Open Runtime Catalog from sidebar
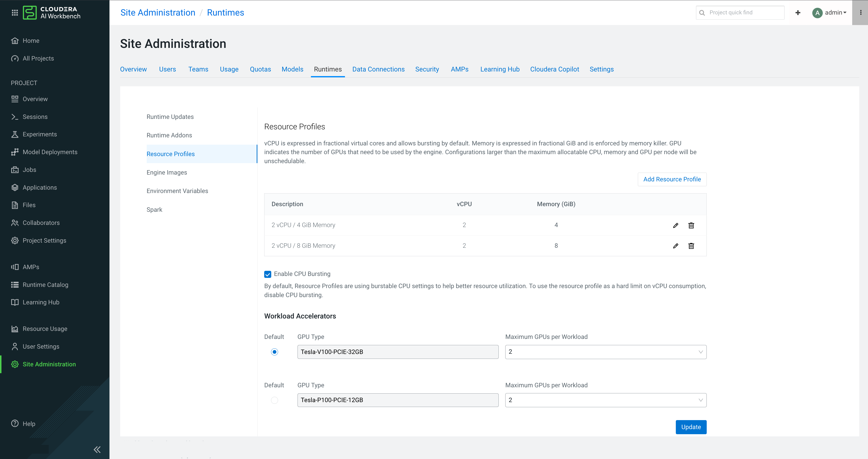The image size is (868, 459). [x=45, y=284]
